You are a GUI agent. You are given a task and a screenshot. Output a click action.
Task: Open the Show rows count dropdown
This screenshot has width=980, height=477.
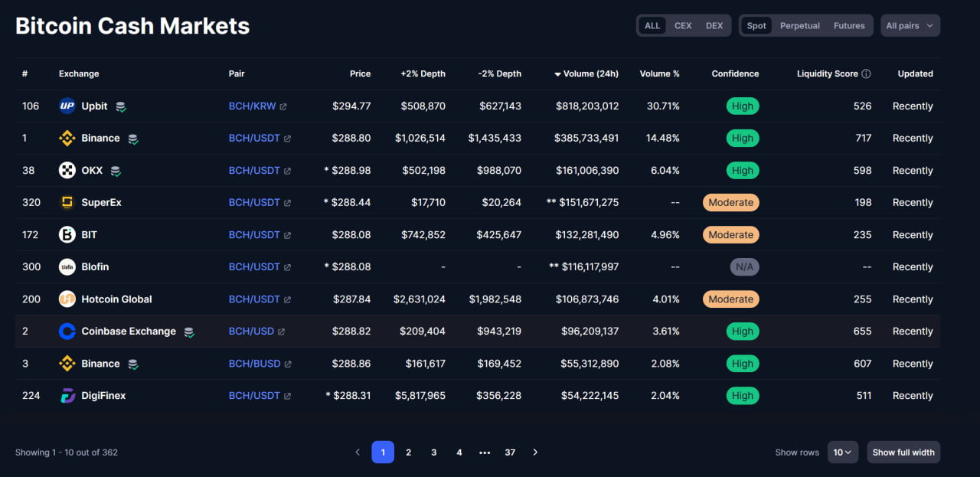(x=842, y=452)
